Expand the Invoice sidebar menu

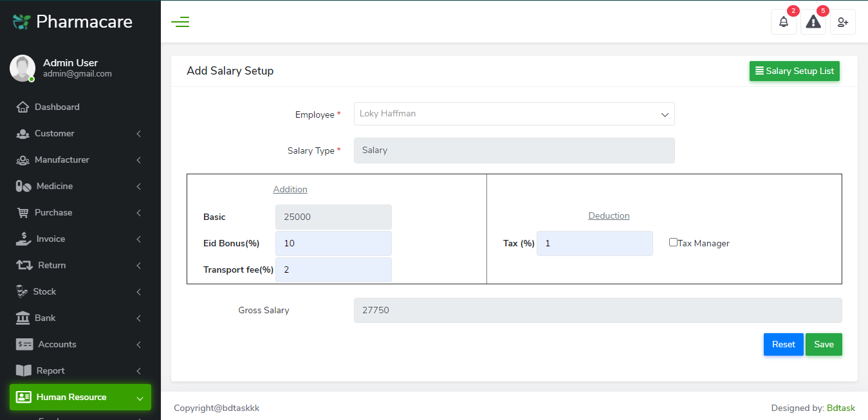51,239
